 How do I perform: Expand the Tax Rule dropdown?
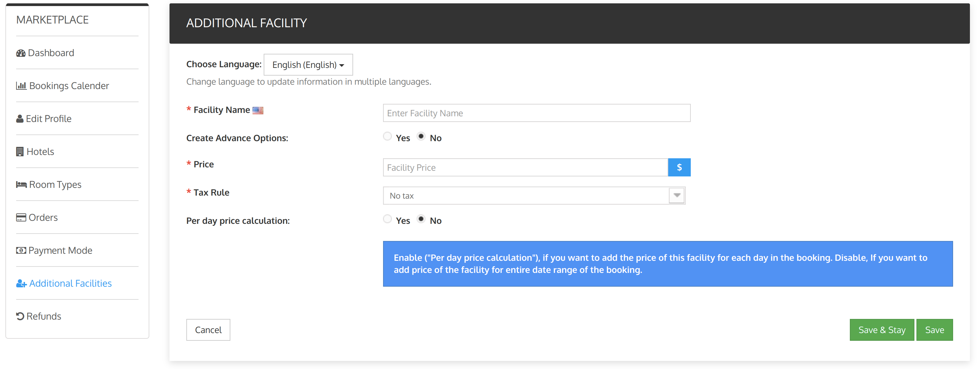point(678,196)
